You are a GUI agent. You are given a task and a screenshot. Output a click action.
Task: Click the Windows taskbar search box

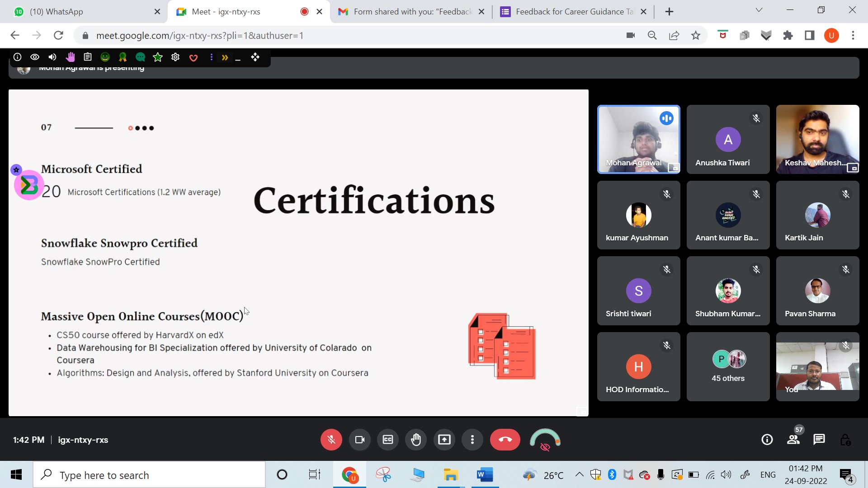point(149,475)
